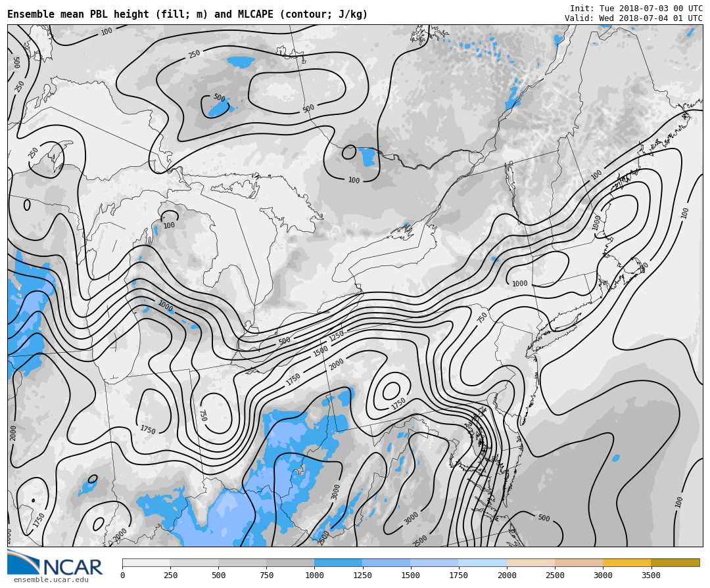Click the colorbar tick label '750'
This screenshot has height=588, width=710.
[266, 576]
